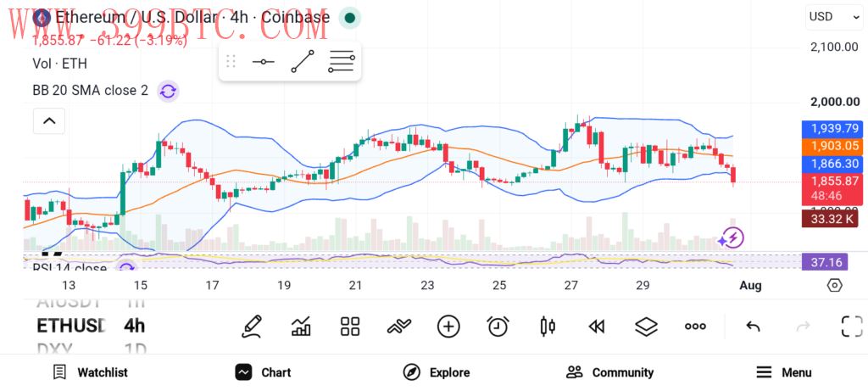Collapse the indicator legend with the chevron
This screenshot has height=391, width=868.
[x=49, y=120]
